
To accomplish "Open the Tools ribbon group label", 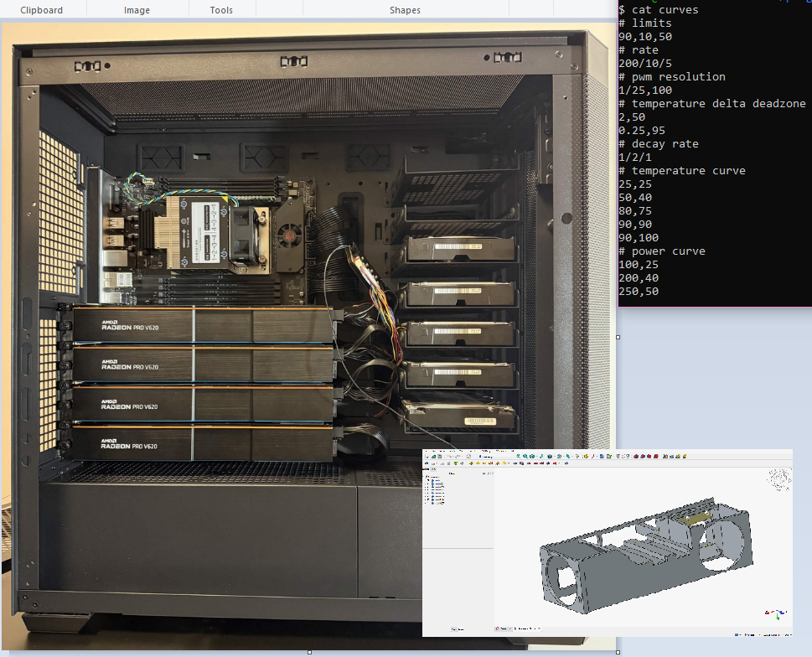I will point(221,10).
